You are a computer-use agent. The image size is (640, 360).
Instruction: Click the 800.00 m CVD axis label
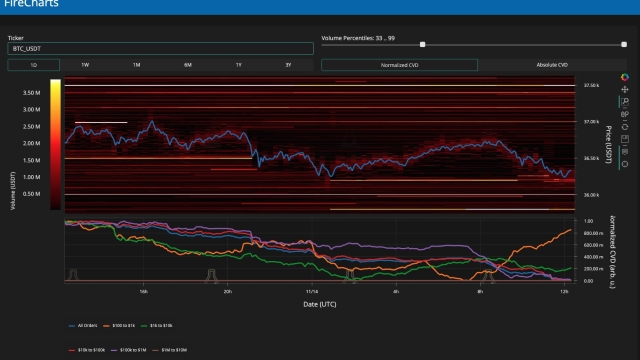point(593,233)
